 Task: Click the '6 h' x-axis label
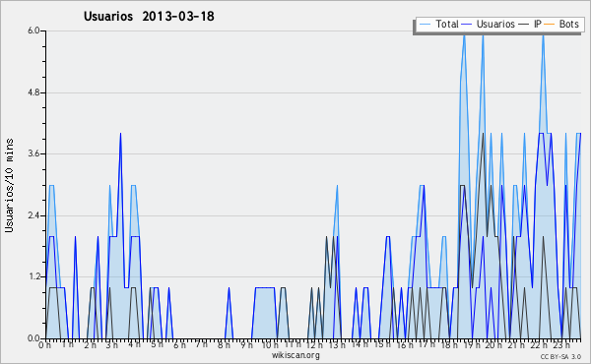tap(179, 344)
